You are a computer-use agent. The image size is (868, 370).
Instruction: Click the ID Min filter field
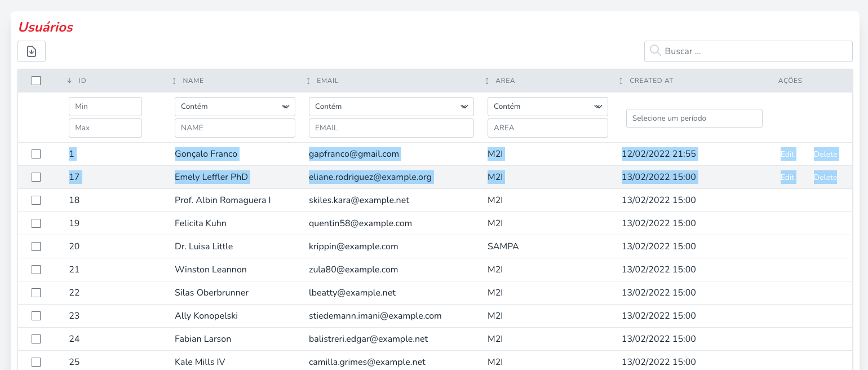pos(105,107)
